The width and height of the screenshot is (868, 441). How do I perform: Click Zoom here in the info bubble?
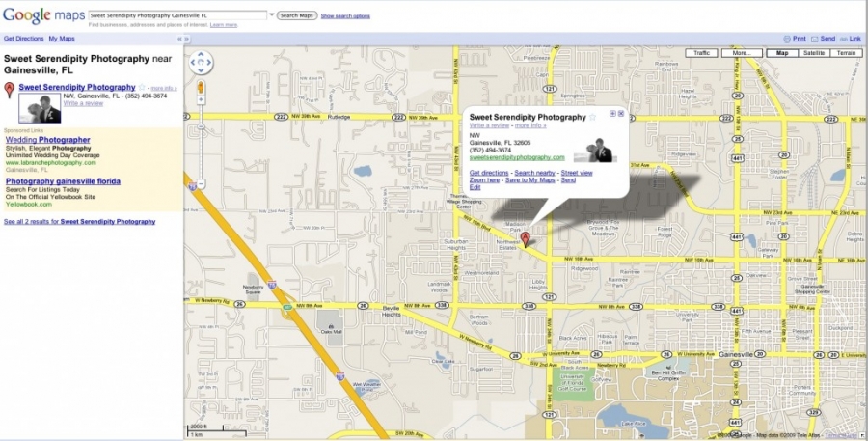(484, 180)
